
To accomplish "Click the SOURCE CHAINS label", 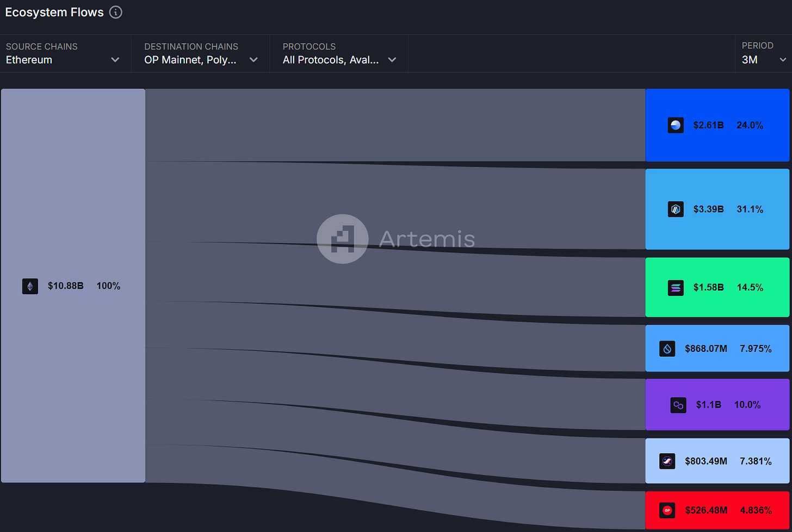I will point(42,47).
